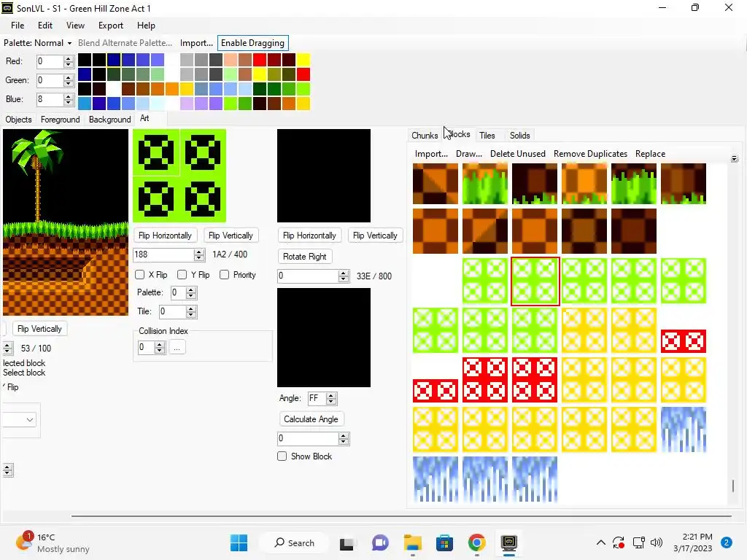This screenshot has width=747, height=560.
Task: Select the white palette swatch in third row
Action: pyautogui.click(x=113, y=88)
